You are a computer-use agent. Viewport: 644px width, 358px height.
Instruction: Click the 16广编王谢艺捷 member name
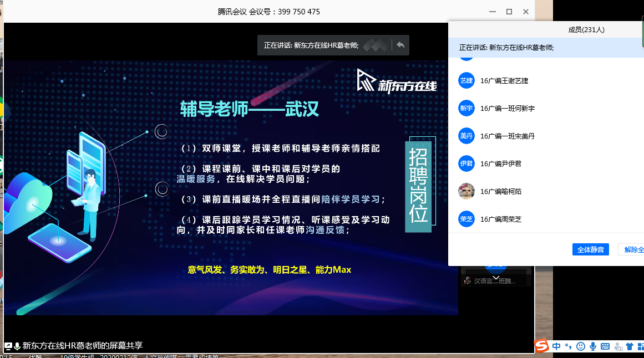point(504,81)
